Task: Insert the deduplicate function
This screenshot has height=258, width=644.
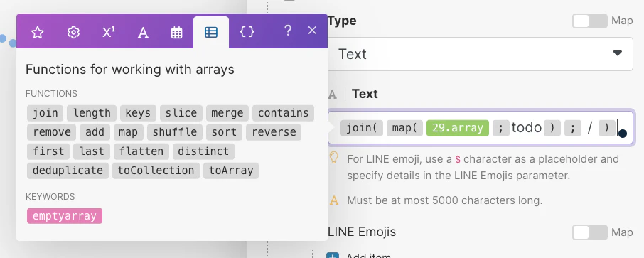Action: (x=68, y=171)
